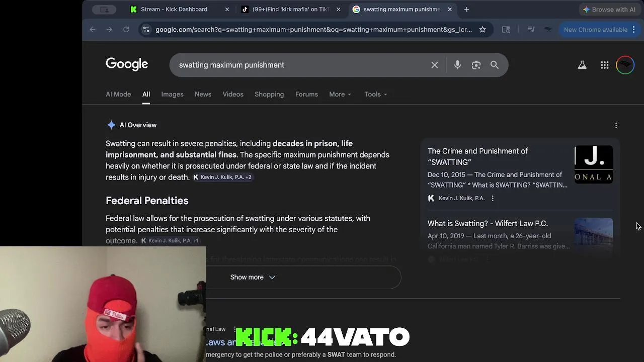Open the tab search button at left of tabs
This screenshot has width=644, height=362.
[x=104, y=9]
